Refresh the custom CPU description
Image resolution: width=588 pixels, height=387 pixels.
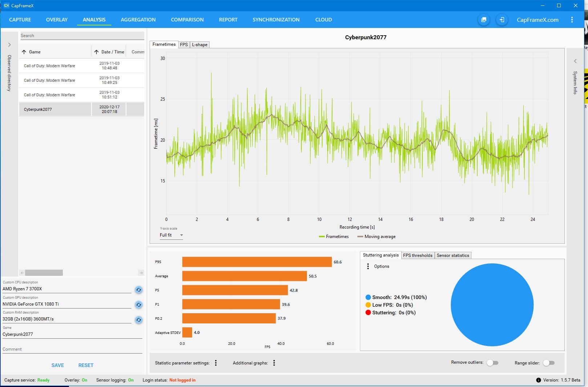point(138,290)
